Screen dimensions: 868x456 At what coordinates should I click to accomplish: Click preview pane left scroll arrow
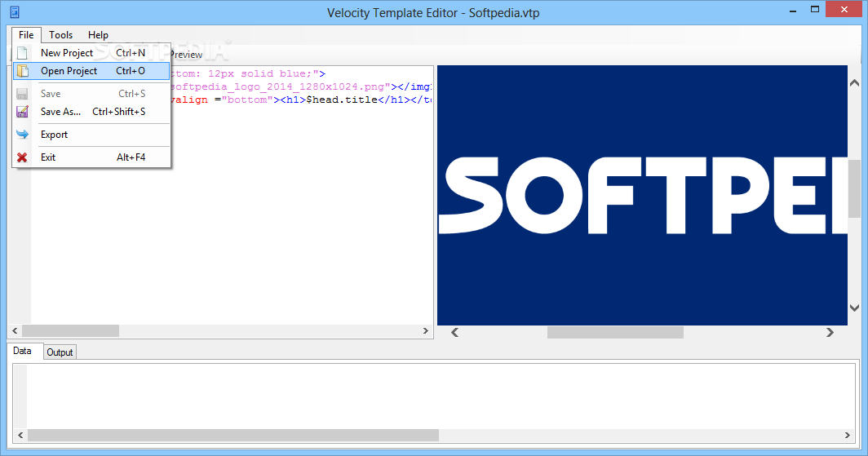[455, 333]
